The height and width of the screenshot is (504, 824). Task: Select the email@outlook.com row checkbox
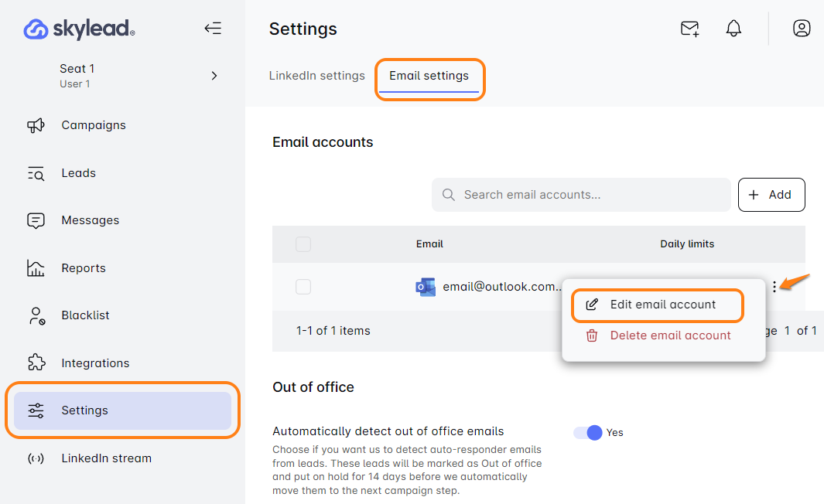[303, 287]
